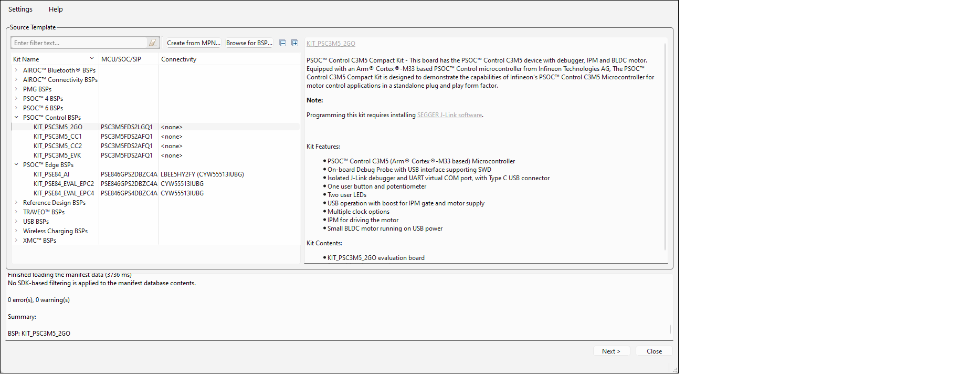Focus the filter text input field

coord(79,43)
